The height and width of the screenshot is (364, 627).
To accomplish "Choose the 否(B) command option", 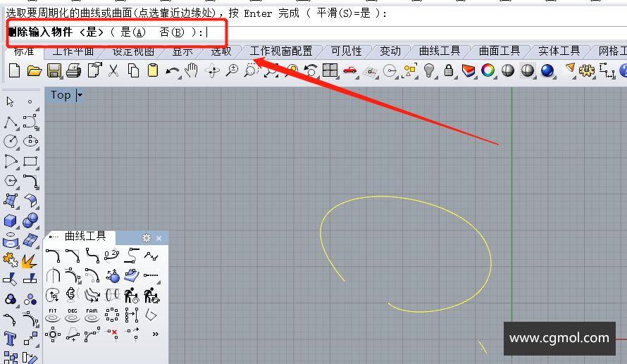I will tap(172, 32).
